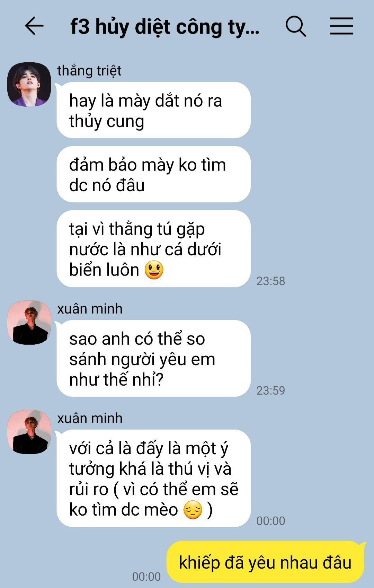374x588 pixels.
Task: Tap the chat title f3 hủy diệt công ty
Action: [x=165, y=27]
